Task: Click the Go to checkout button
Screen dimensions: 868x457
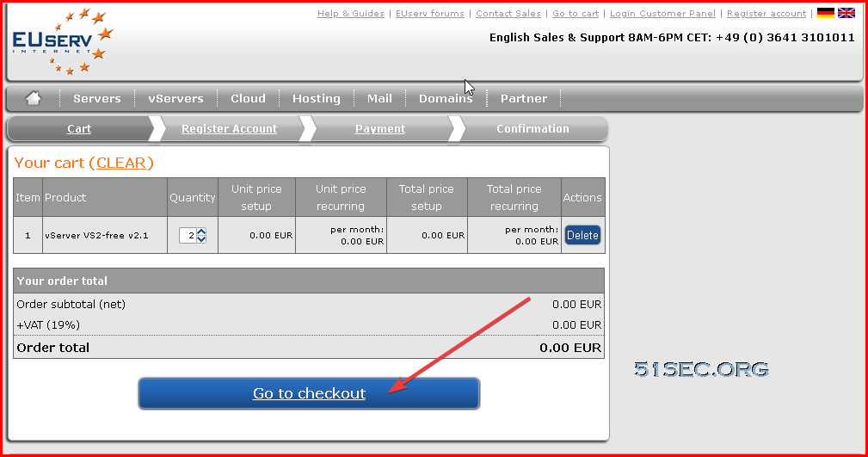Action: (309, 393)
